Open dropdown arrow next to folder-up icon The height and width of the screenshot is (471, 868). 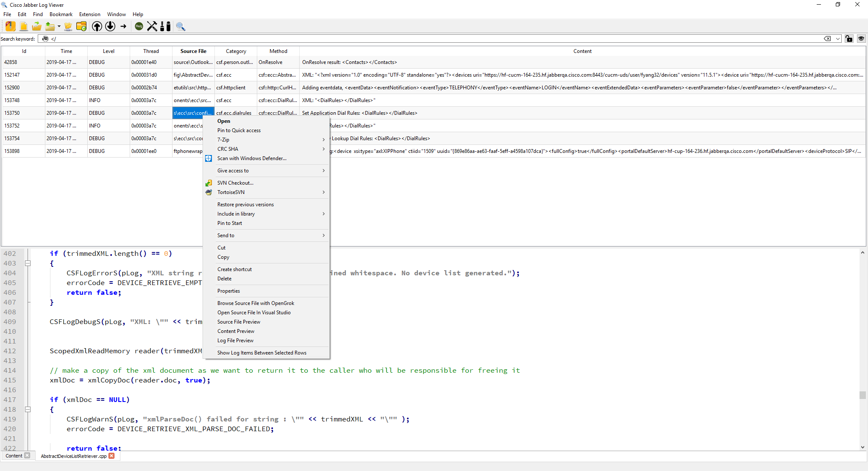[x=59, y=26]
